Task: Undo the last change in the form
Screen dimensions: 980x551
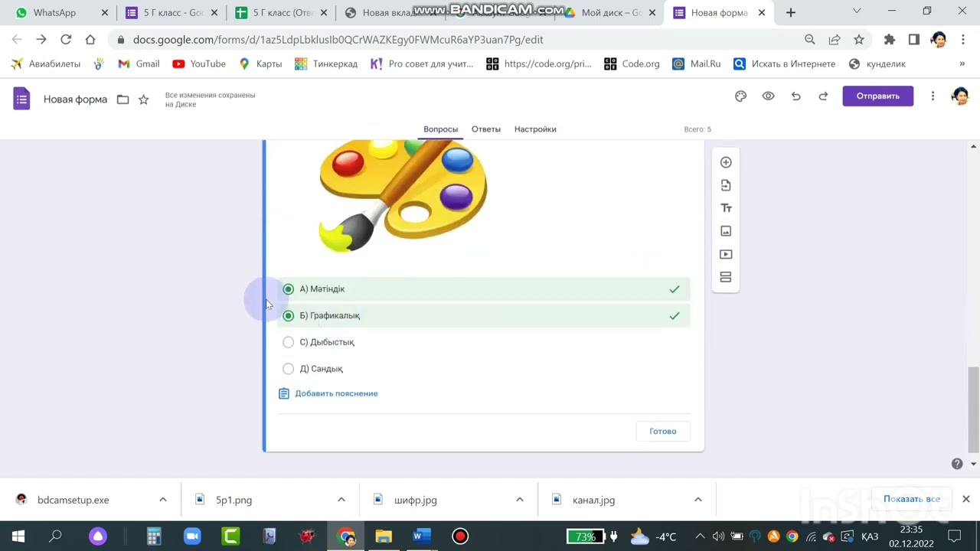Action: (795, 96)
